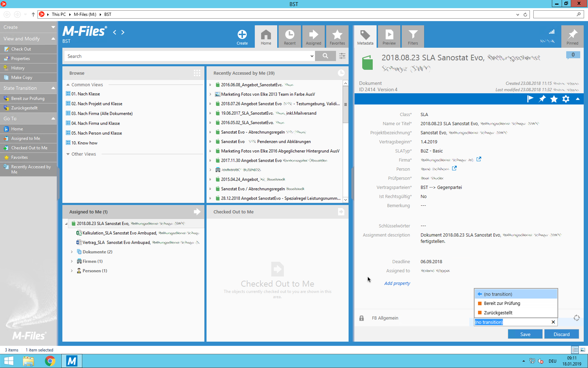Click the Recently Accessed clock icon
Image resolution: width=588 pixels, height=368 pixels.
[x=341, y=73]
